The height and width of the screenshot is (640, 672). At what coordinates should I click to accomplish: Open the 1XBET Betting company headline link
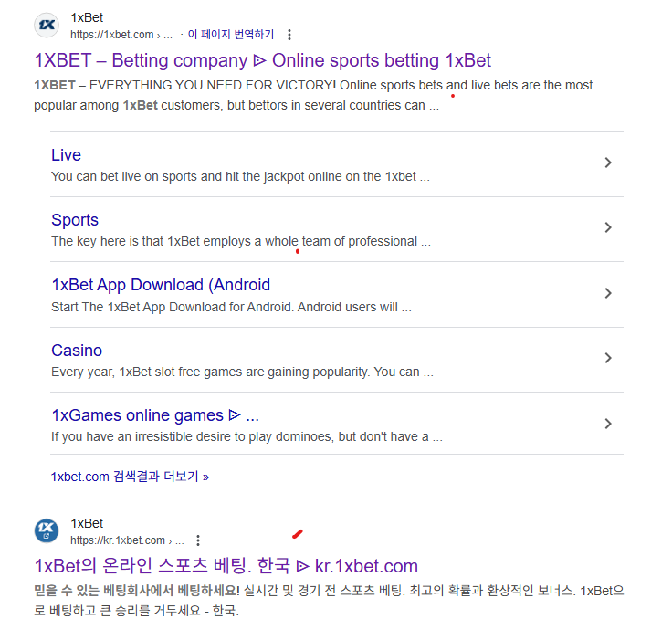pos(262,61)
